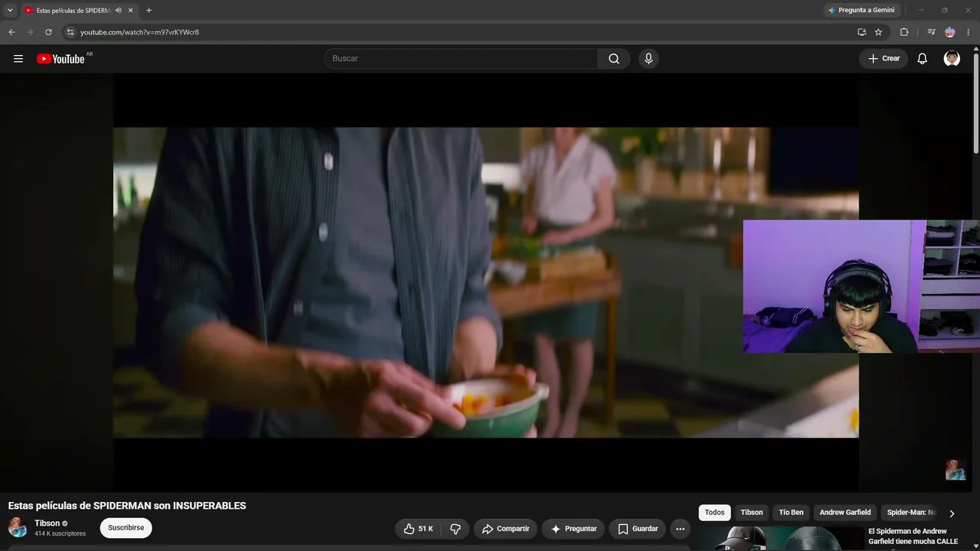Dislike the video with thumbs down
Screen dimensions: 980x551
click(456, 529)
